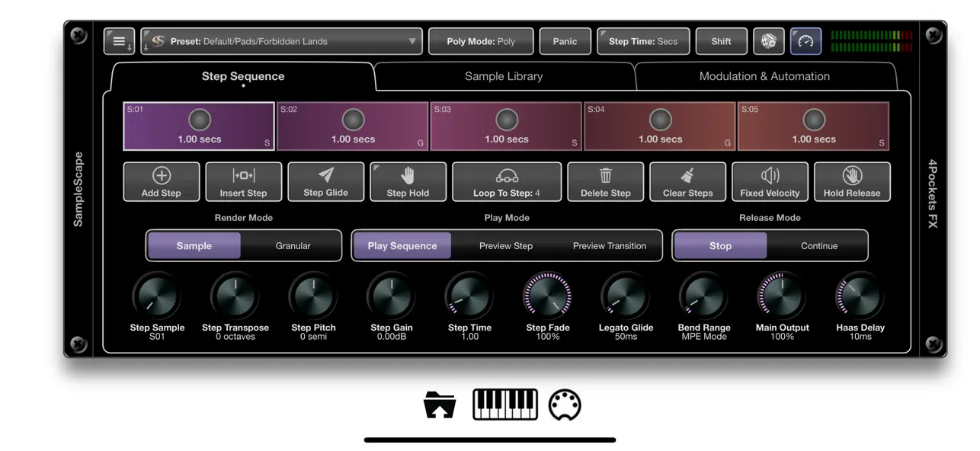Viewport: 980px width, 451px height.
Task: Open the hamburger menu dropdown
Action: pyautogui.click(x=119, y=41)
